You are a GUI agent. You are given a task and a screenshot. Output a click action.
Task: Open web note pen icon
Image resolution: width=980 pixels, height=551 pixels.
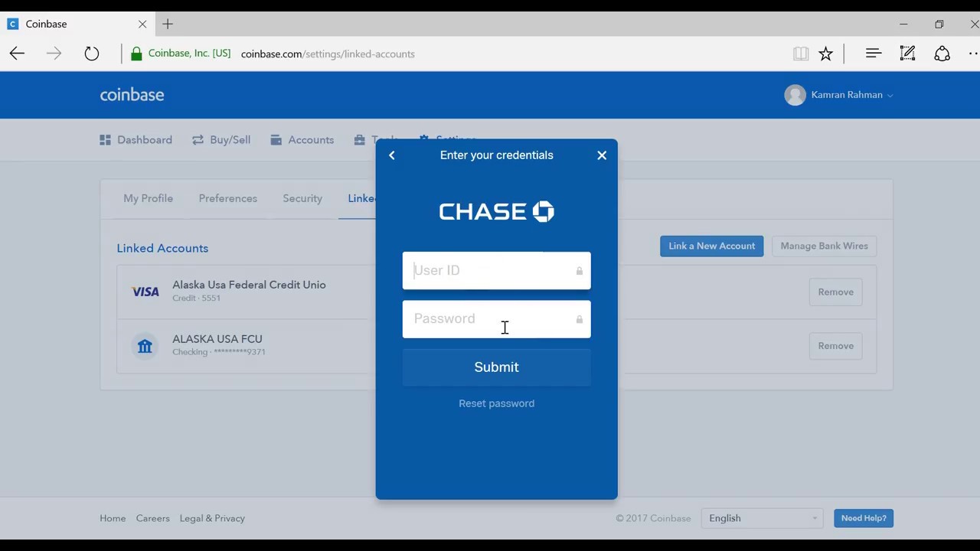[x=907, y=54]
